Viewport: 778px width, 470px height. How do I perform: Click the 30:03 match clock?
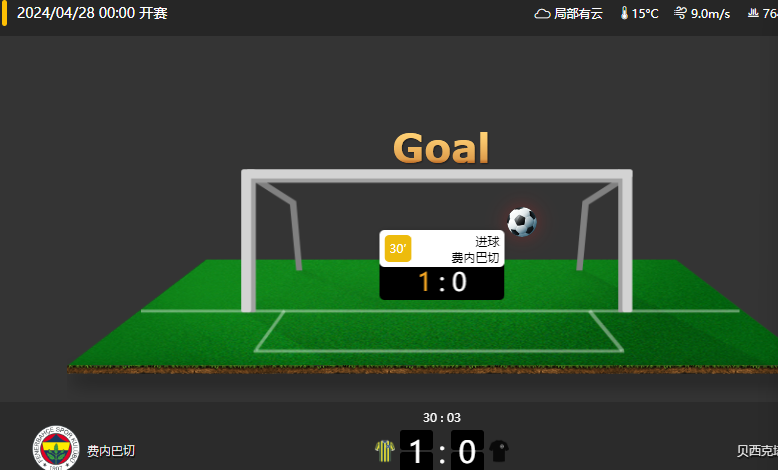click(442, 418)
